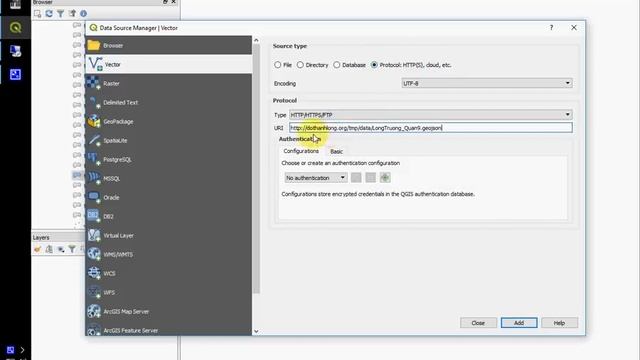The width and height of the screenshot is (640, 360).
Task: Open the WMS/WMTS source page
Action: pyautogui.click(x=169, y=254)
